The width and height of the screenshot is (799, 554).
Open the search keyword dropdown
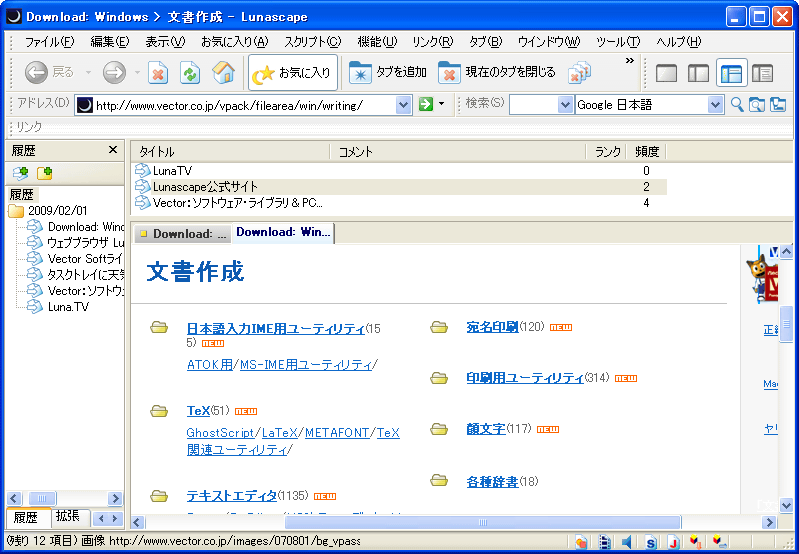point(565,105)
